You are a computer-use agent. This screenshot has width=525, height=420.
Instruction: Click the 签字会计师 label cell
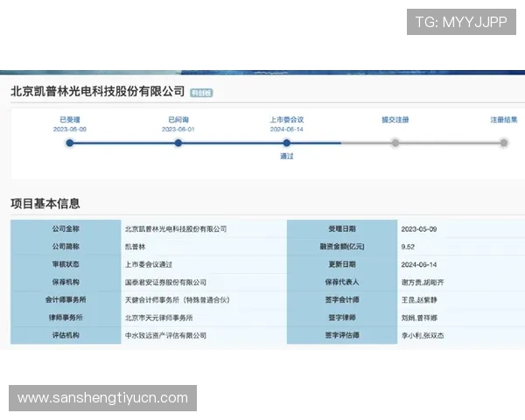tap(342, 300)
